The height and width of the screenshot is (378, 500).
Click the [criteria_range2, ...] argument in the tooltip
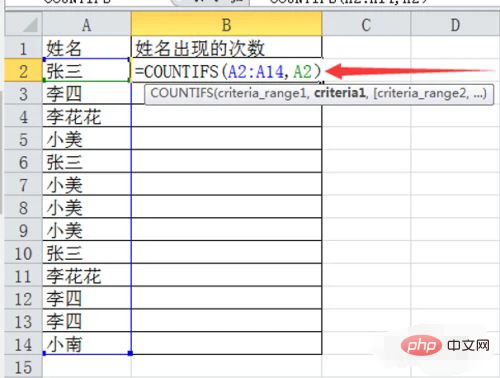point(430,93)
